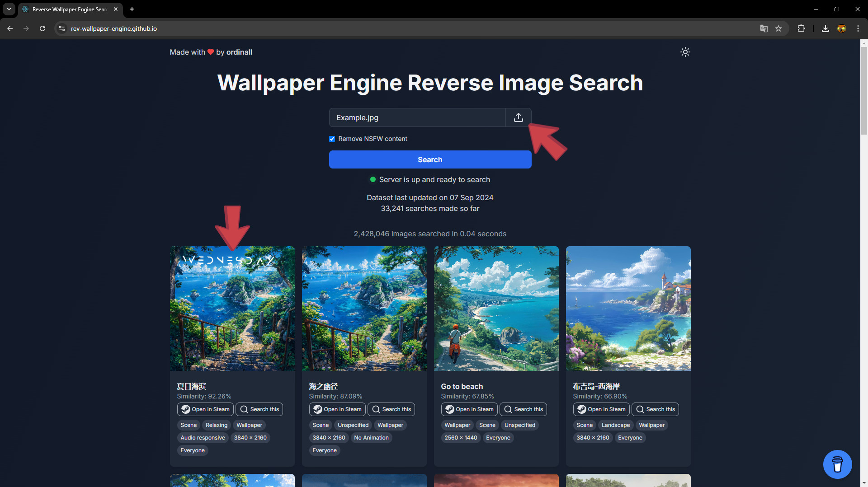Open a new browser tab

tap(132, 9)
